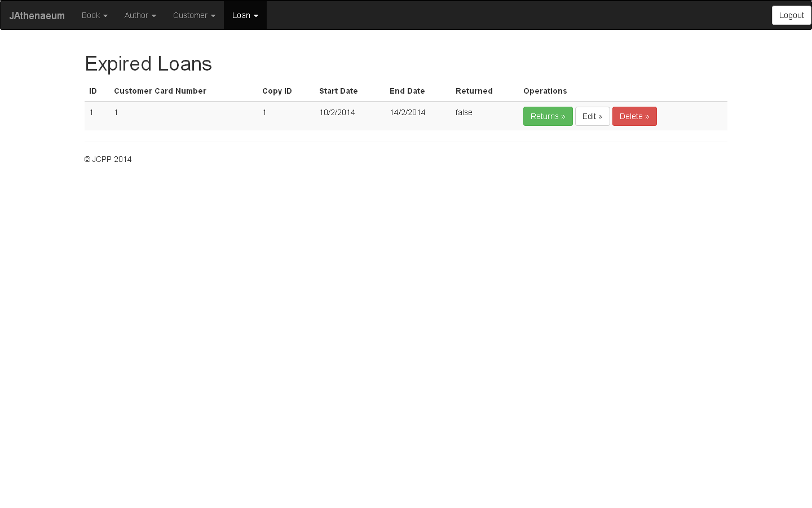Click the © JCPP 2014 footer text
The height and width of the screenshot is (508, 812).
pyautogui.click(x=108, y=159)
